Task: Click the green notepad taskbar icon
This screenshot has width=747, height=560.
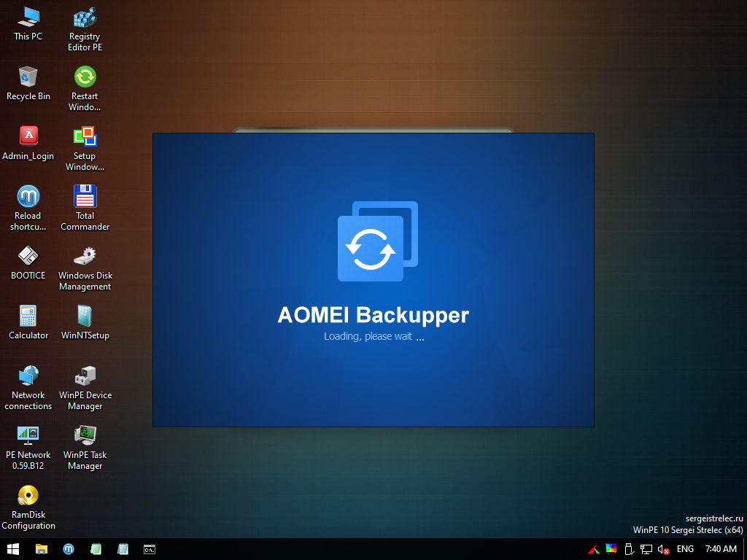Action: click(x=96, y=549)
